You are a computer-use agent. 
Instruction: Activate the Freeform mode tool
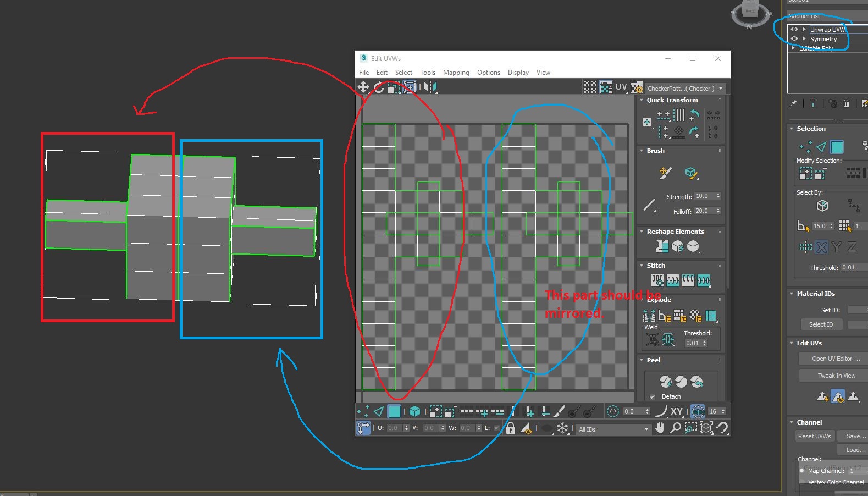coord(409,87)
